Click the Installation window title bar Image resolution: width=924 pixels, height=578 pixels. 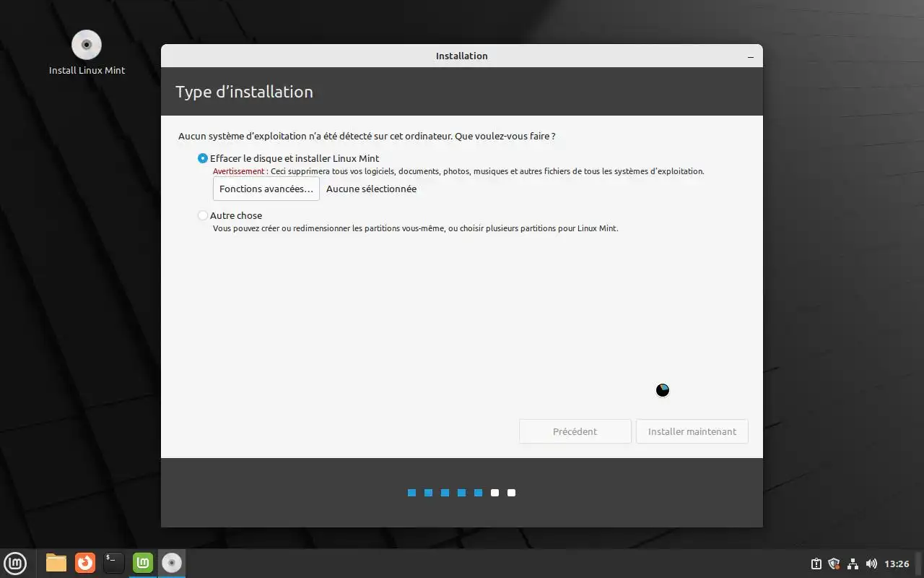coord(462,56)
